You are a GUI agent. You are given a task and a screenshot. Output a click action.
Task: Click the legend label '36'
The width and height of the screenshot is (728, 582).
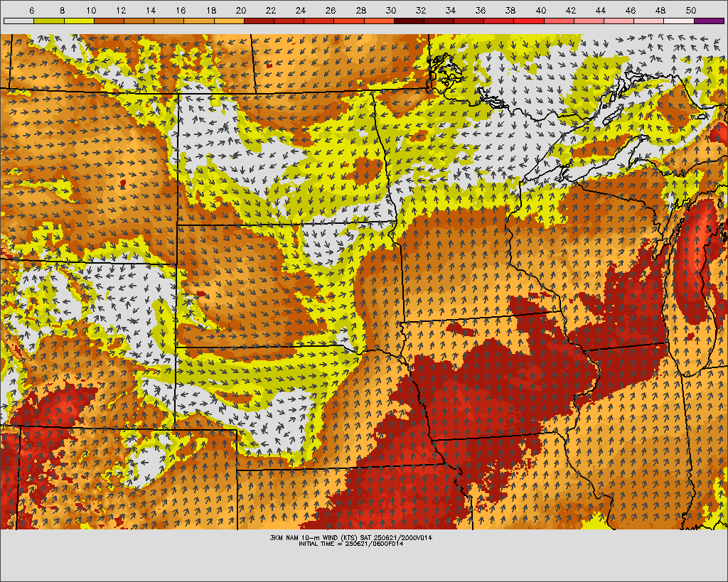[x=481, y=10]
